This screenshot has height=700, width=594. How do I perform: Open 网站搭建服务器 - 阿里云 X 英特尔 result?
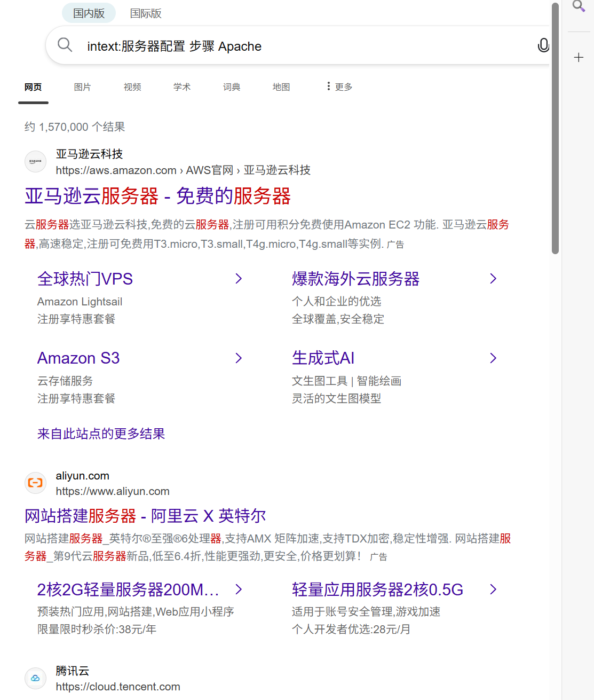point(145,516)
